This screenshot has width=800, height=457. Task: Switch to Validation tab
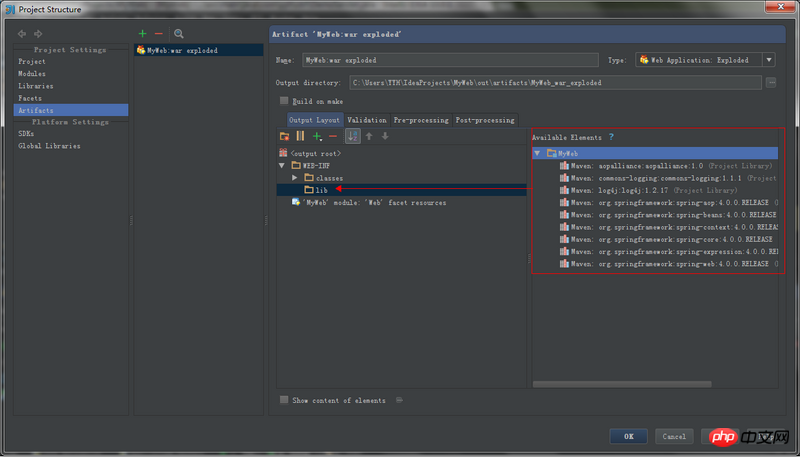coord(367,120)
